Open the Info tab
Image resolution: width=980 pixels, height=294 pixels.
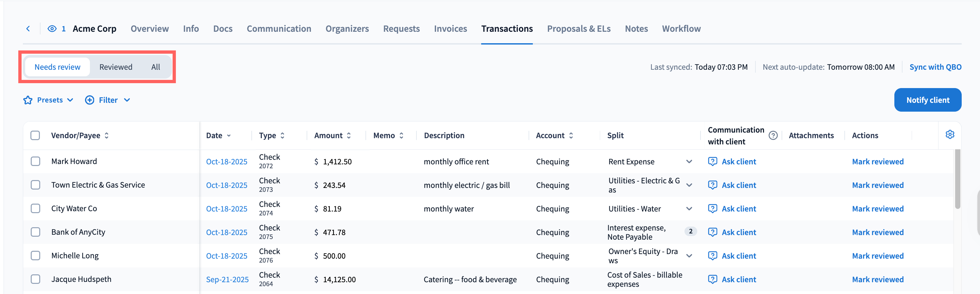pyautogui.click(x=191, y=28)
